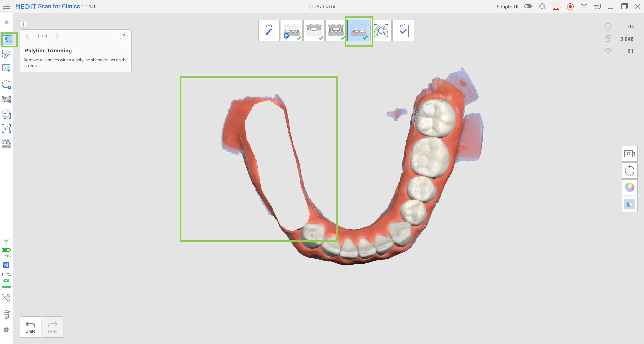Select the smart selection trimming tool
The height and width of the screenshot is (344, 644).
coord(6,68)
